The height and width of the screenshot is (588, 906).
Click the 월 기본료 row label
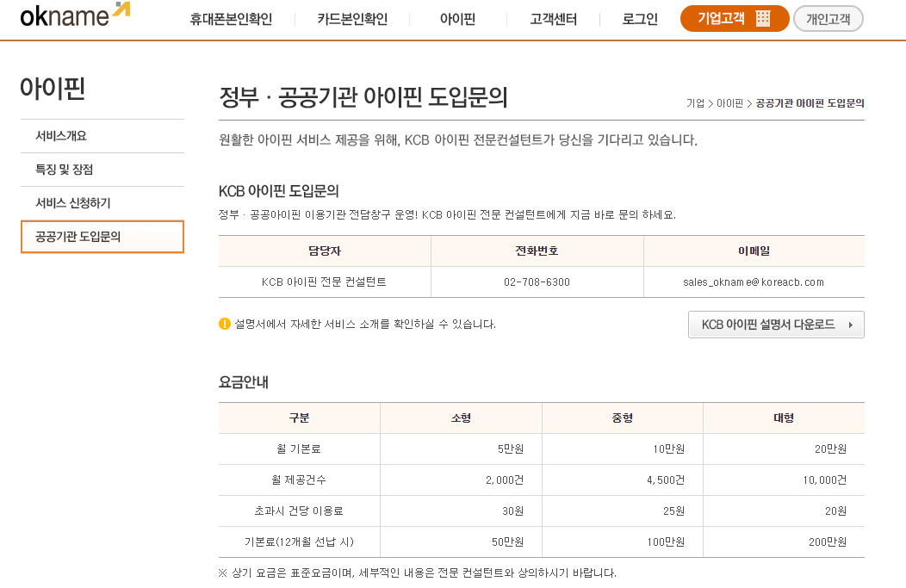299,449
